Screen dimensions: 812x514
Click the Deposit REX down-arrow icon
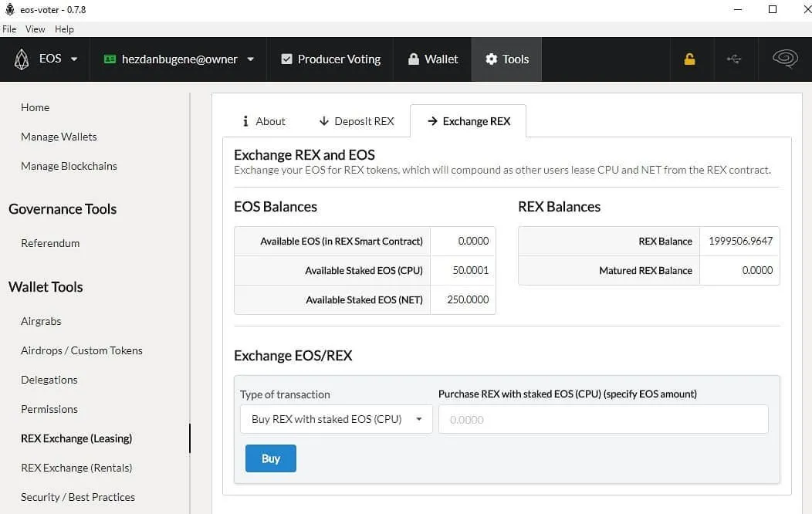click(323, 121)
